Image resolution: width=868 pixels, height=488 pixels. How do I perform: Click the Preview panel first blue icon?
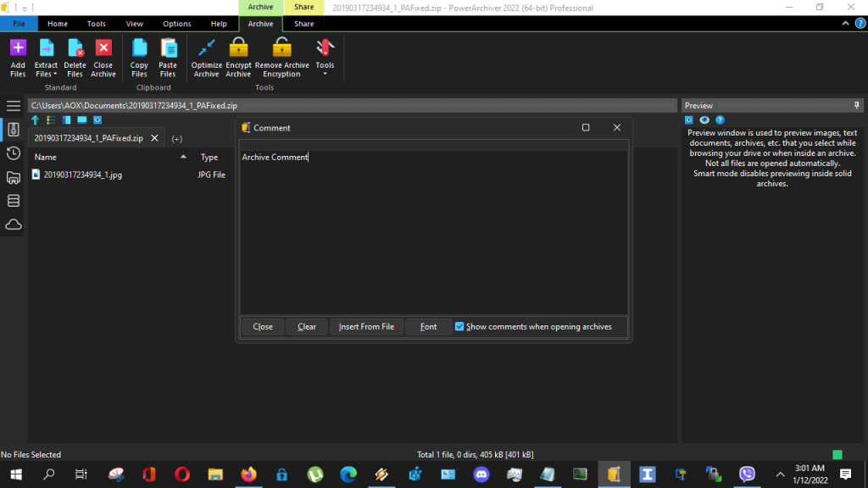688,120
